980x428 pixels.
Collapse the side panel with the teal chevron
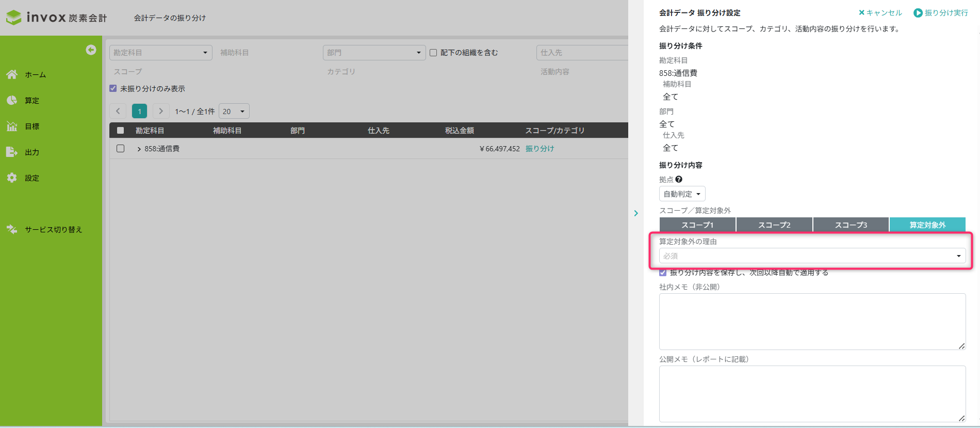(x=636, y=213)
